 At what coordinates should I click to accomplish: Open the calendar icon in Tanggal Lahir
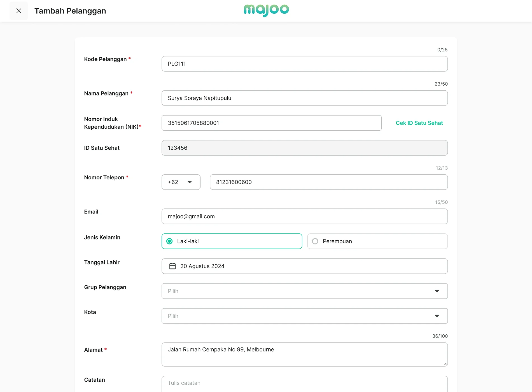[172, 266]
